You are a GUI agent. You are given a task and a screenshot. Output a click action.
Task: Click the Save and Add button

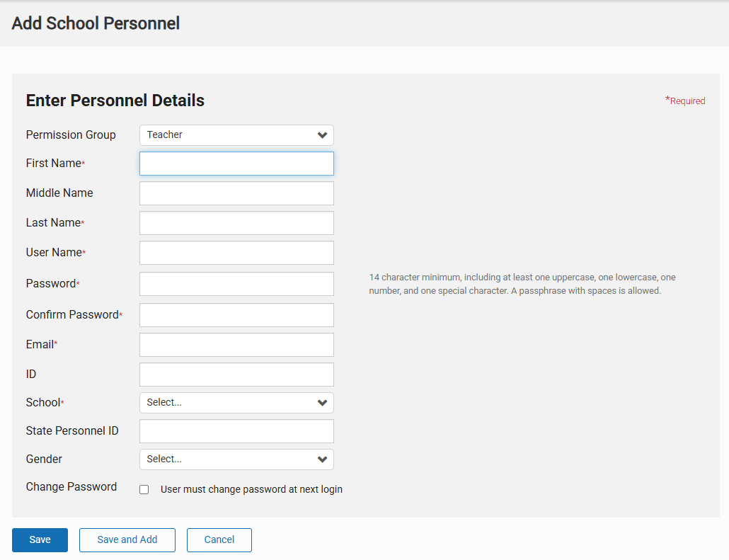point(127,539)
